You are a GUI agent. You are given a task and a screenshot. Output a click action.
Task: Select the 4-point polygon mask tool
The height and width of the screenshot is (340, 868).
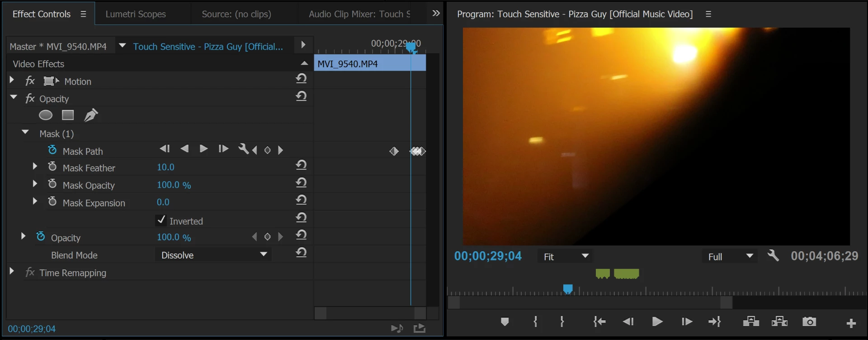tap(68, 115)
